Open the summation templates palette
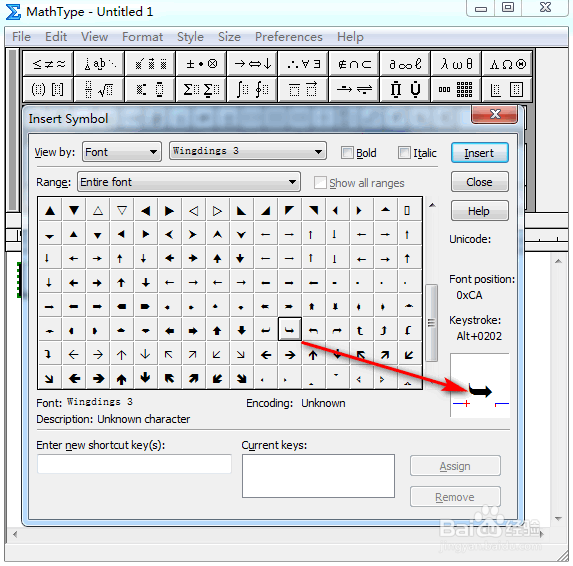The image size is (573, 566). point(201,89)
